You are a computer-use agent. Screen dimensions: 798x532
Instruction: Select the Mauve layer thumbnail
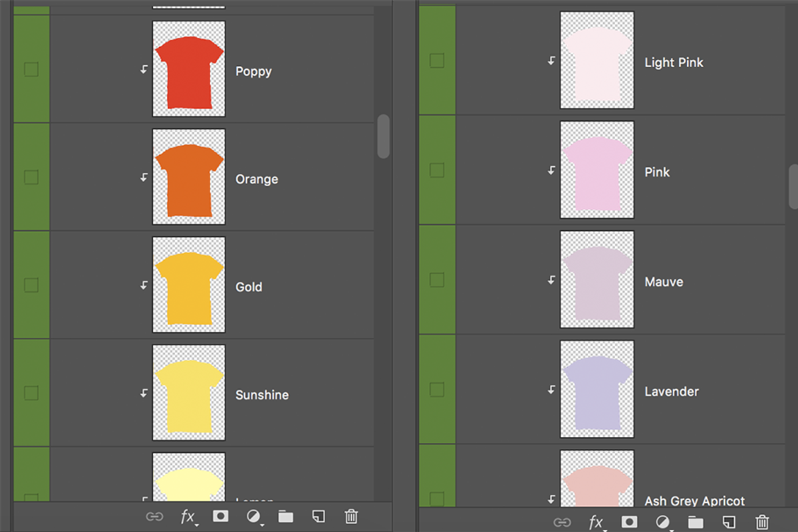pyautogui.click(x=597, y=279)
